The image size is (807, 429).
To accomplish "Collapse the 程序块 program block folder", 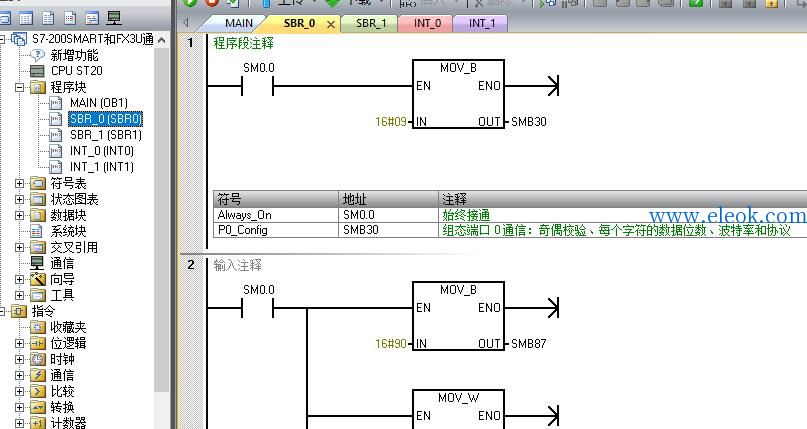I will [x=20, y=87].
